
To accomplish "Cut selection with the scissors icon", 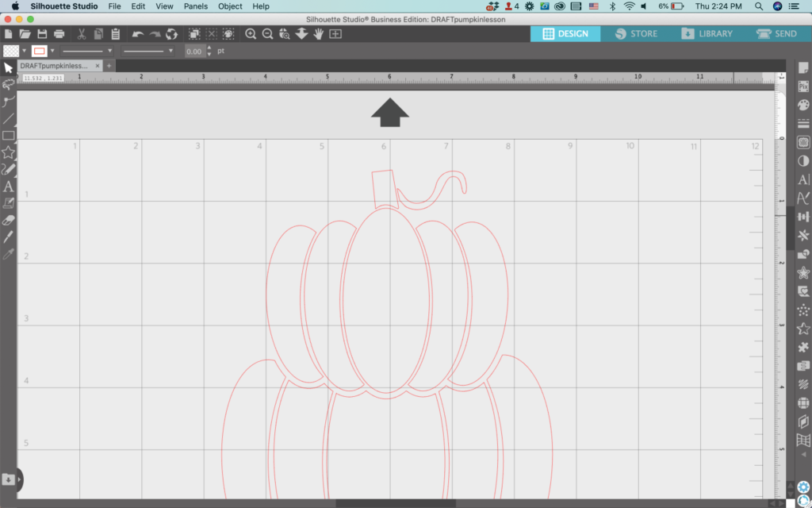I will pos(82,34).
